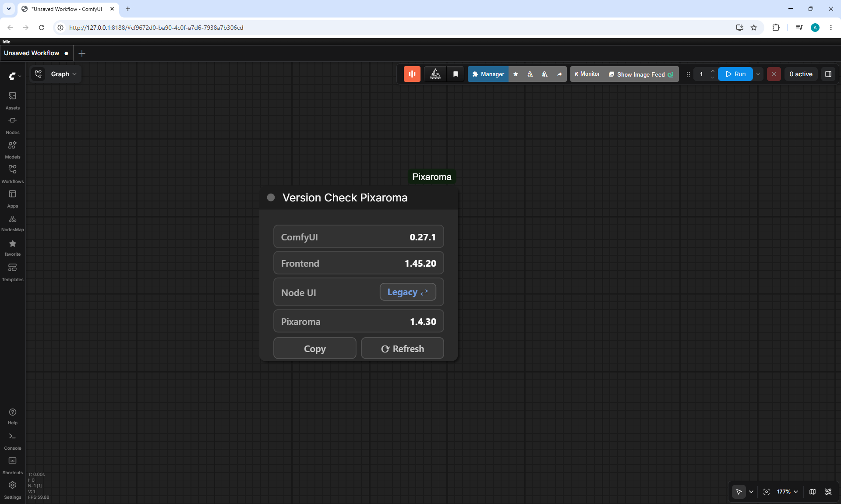Image resolution: width=841 pixels, height=504 pixels.
Task: Open the Templates sidebar panel
Action: [x=13, y=272]
